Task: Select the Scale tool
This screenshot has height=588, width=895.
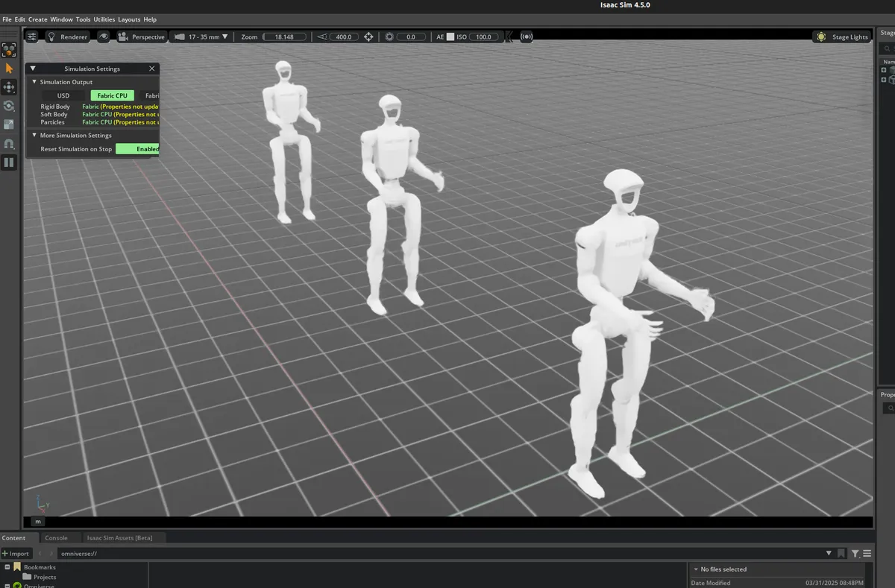Action: pos(9,124)
